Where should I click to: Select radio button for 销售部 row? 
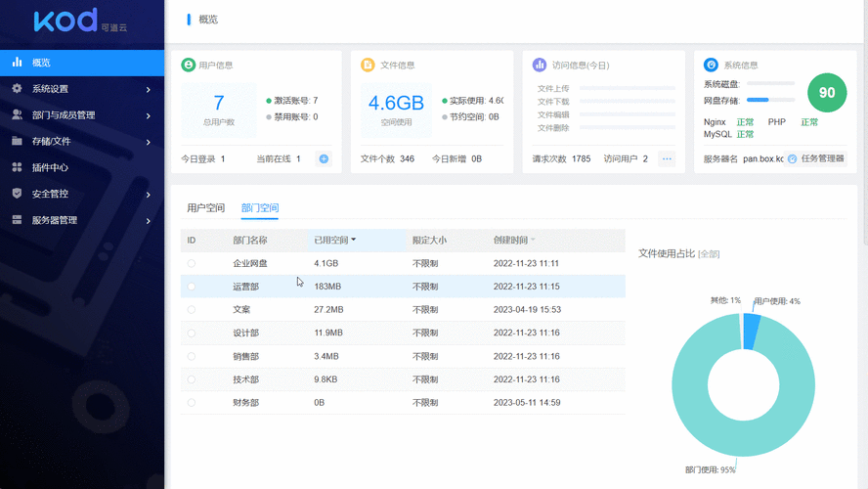coord(192,357)
